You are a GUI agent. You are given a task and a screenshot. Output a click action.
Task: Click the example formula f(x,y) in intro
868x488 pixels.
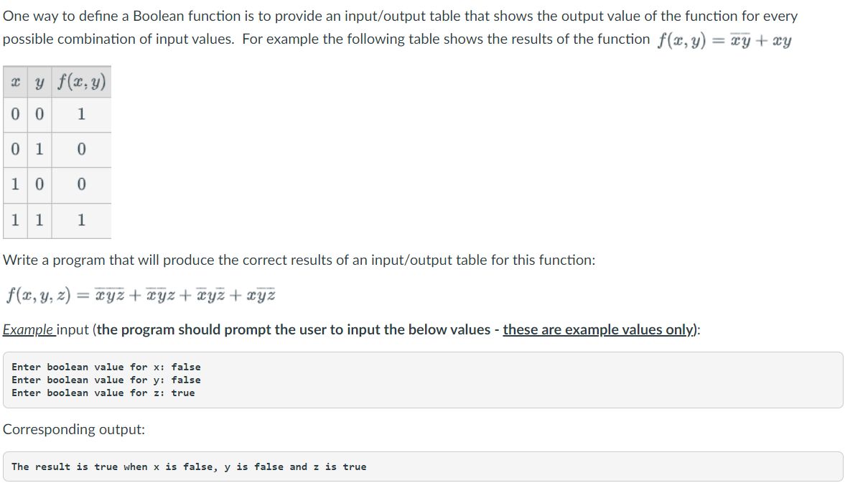[x=724, y=40]
